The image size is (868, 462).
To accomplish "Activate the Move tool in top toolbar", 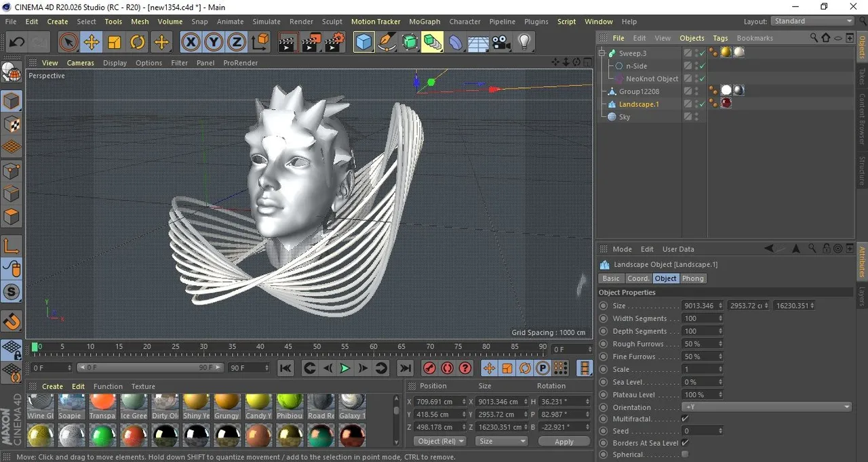I will pyautogui.click(x=91, y=43).
